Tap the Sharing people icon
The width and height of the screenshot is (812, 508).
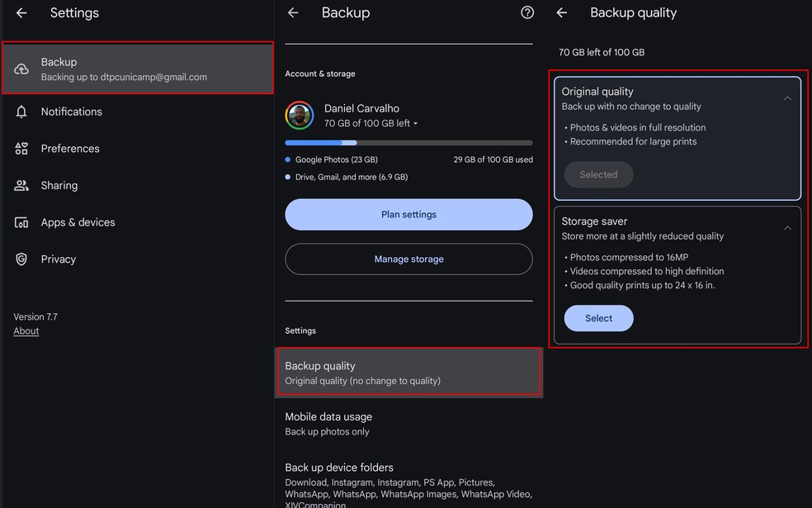coord(21,186)
